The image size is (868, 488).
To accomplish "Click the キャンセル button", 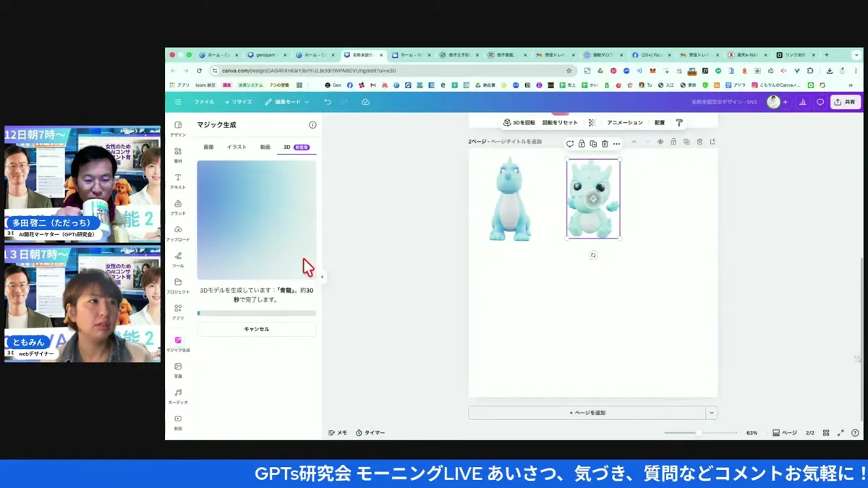I will pos(257,329).
